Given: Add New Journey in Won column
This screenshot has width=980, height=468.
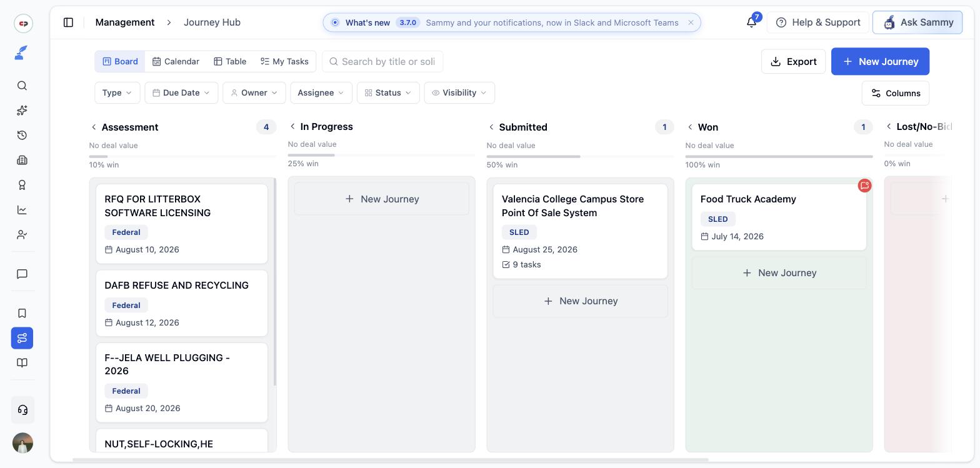Looking at the screenshot, I should tap(779, 273).
